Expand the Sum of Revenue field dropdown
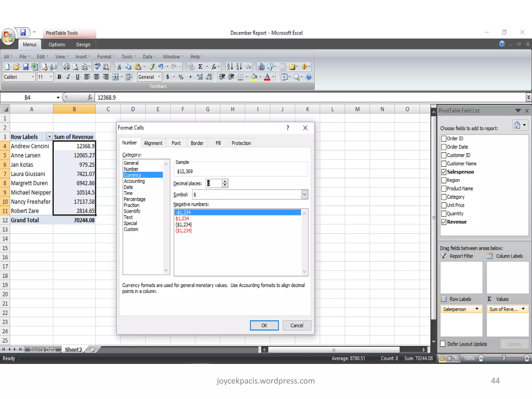 [x=523, y=309]
